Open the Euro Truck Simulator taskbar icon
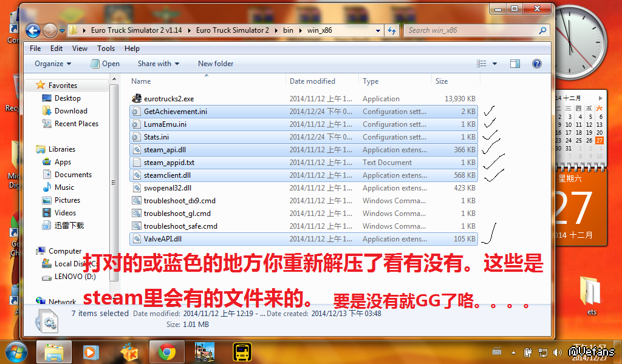 [x=204, y=352]
